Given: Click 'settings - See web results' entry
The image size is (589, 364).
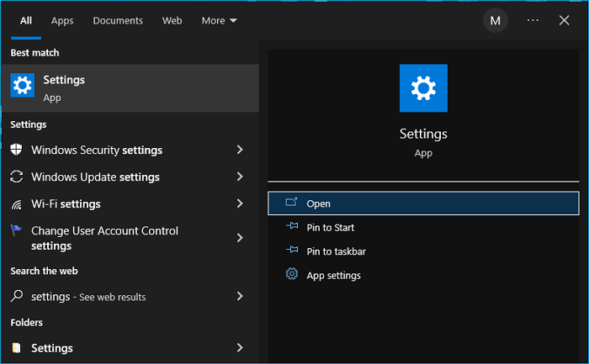Looking at the screenshot, I should tap(130, 297).
